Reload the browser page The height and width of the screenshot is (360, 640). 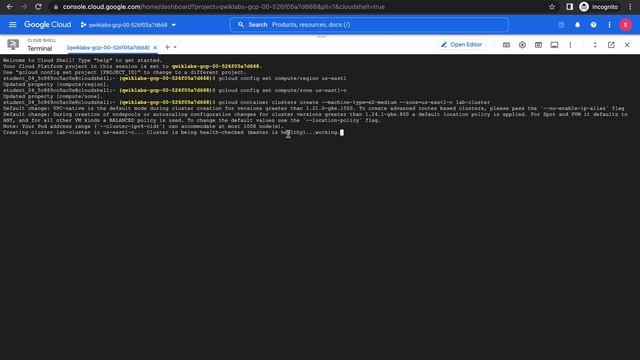click(x=38, y=7)
